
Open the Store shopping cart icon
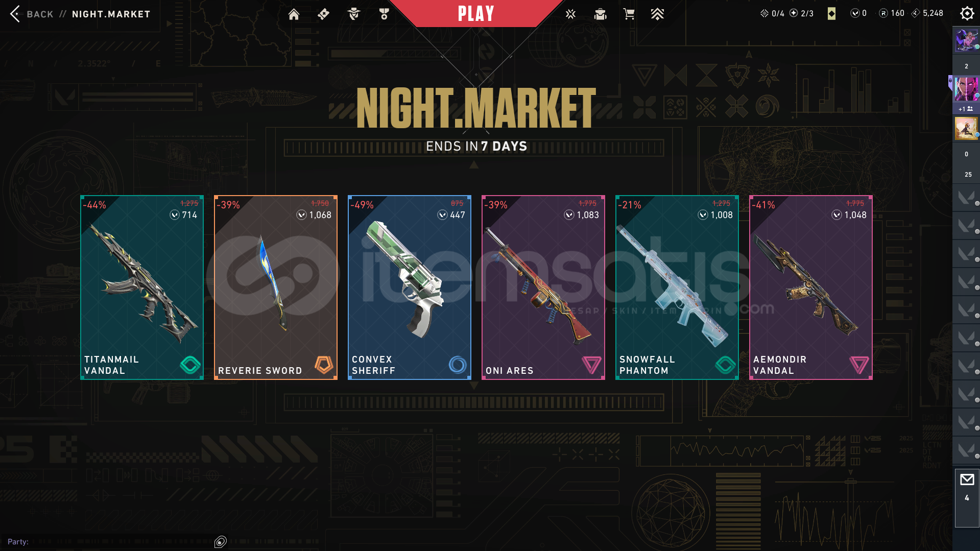(x=629, y=14)
